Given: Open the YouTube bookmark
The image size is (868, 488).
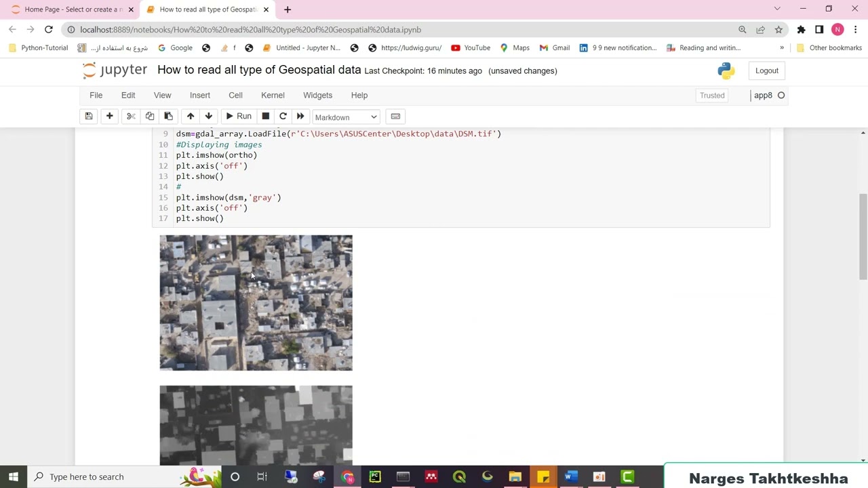Looking at the screenshot, I should pos(471,48).
